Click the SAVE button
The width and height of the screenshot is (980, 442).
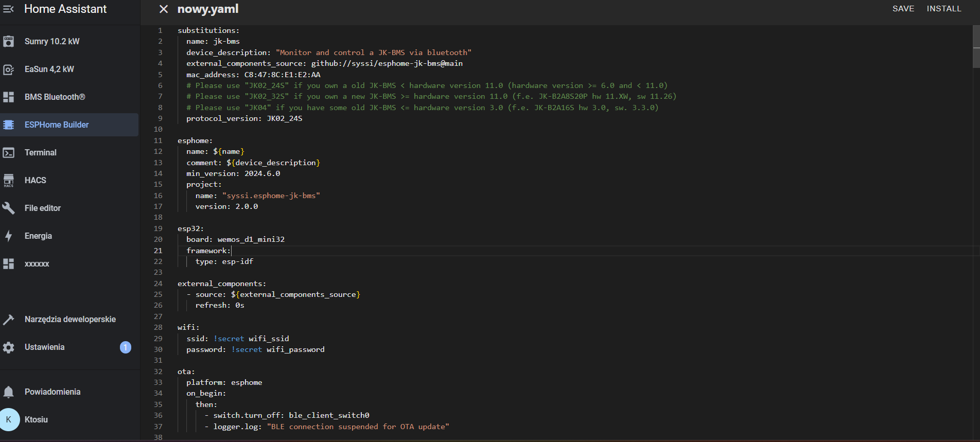click(x=903, y=9)
